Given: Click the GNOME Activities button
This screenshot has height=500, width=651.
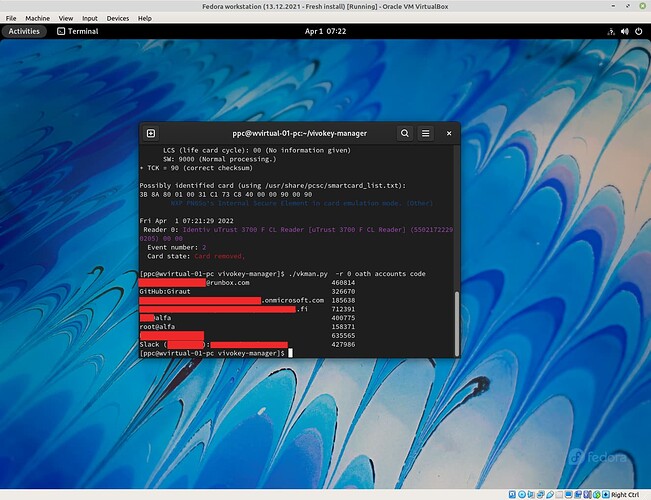Looking at the screenshot, I should [24, 31].
